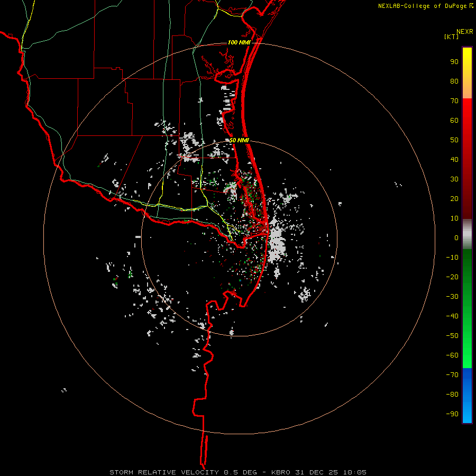Image resolution: width=476 pixels, height=476 pixels.
Task: Click the 80 value on the velocity scale
Action: tap(454, 81)
